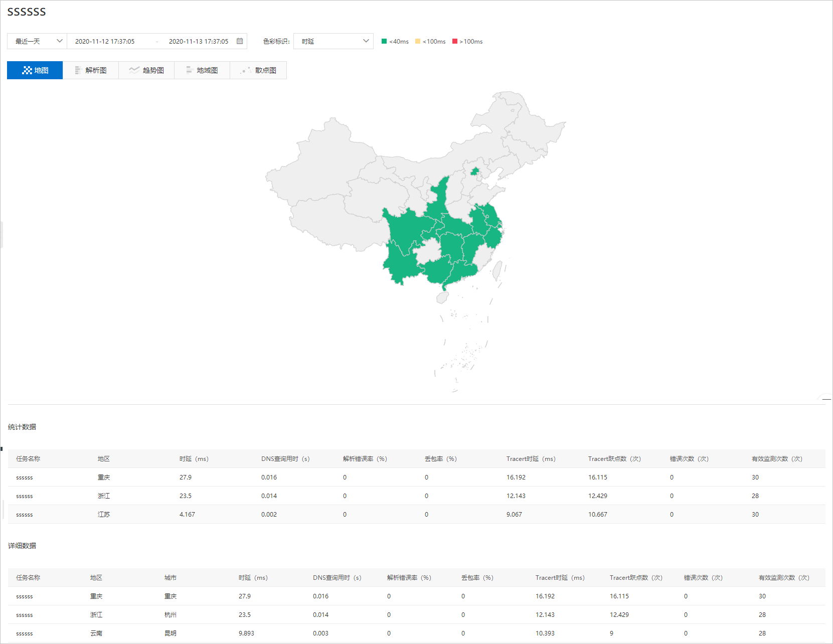Screen dimensions: 833x644
Task: Click the 12.143 Tracert latency in statistics table
Action: pyautogui.click(x=516, y=496)
